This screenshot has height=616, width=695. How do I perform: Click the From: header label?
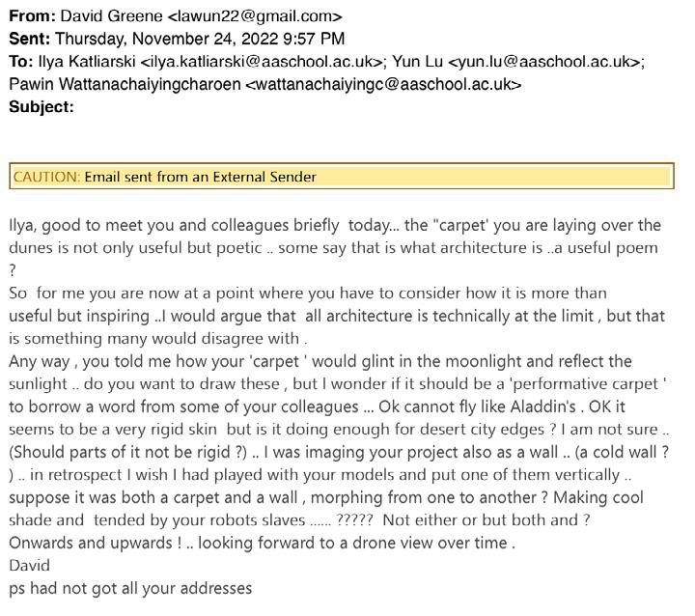[x=32, y=16]
